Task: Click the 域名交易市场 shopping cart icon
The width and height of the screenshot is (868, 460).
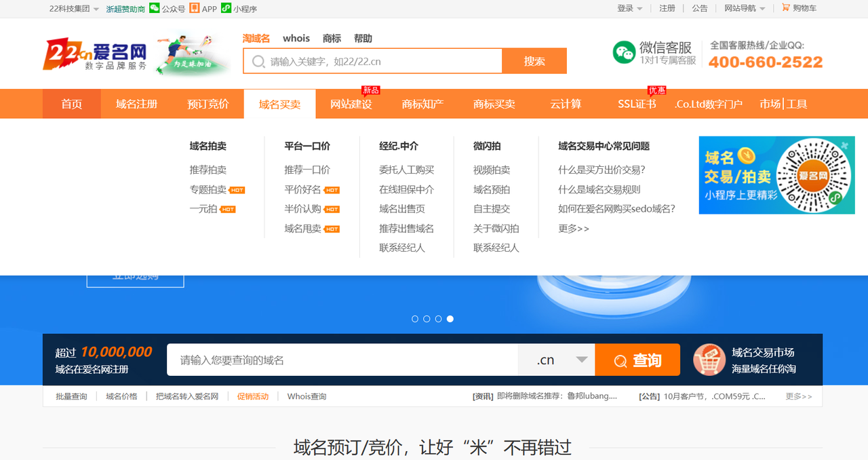Action: [x=709, y=360]
